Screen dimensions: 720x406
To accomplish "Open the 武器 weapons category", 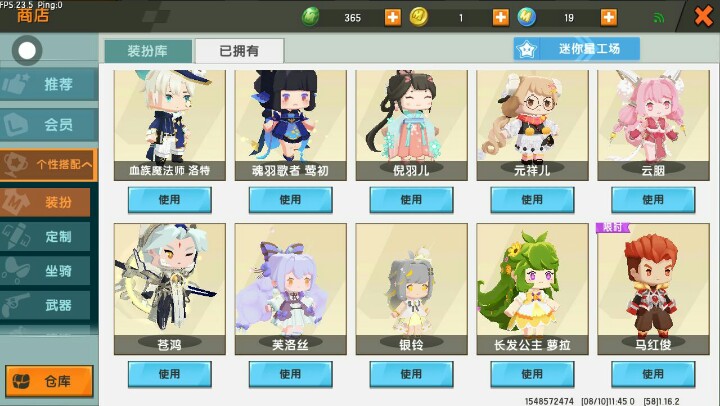I will 45,305.
